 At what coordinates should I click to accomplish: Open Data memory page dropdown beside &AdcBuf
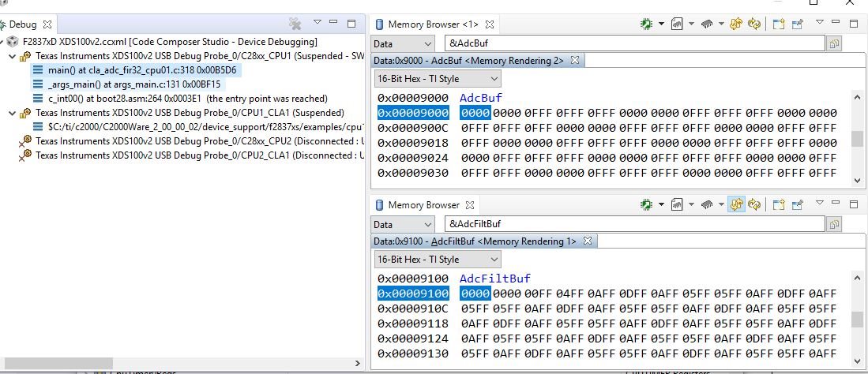403,43
